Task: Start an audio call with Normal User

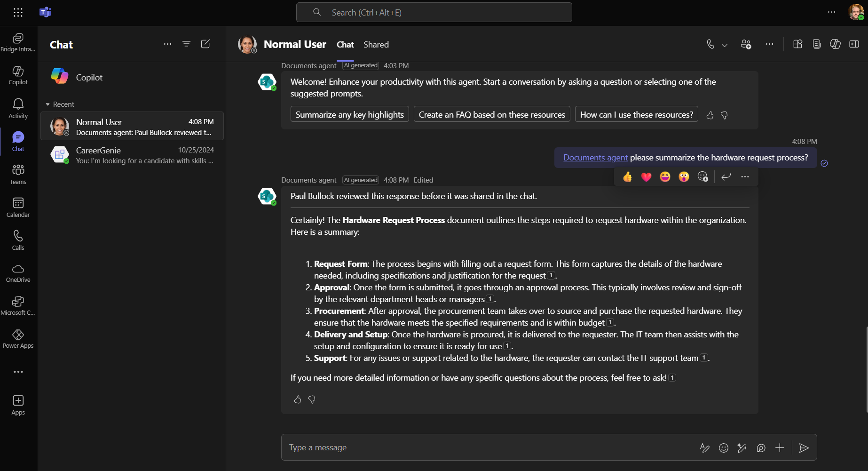Action: click(x=710, y=44)
